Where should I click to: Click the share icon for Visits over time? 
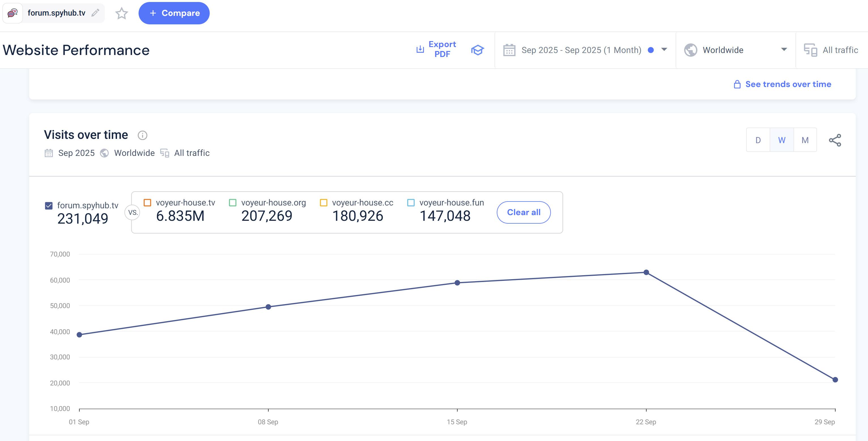pos(835,140)
